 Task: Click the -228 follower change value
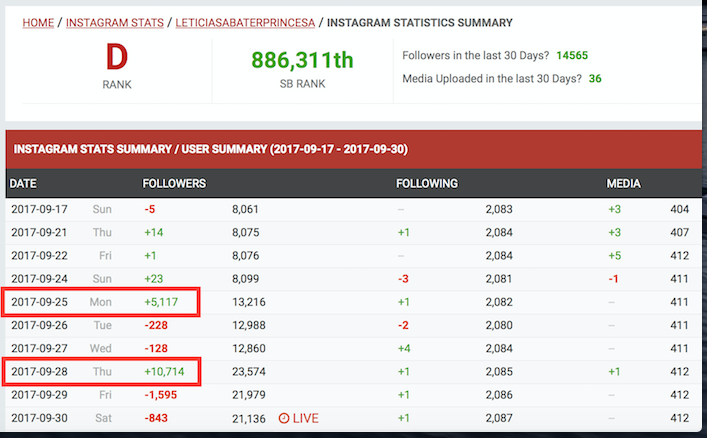pos(156,325)
